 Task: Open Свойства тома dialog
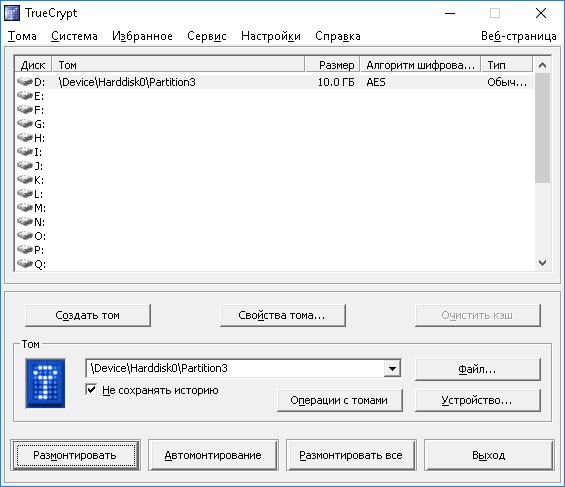click(x=282, y=316)
